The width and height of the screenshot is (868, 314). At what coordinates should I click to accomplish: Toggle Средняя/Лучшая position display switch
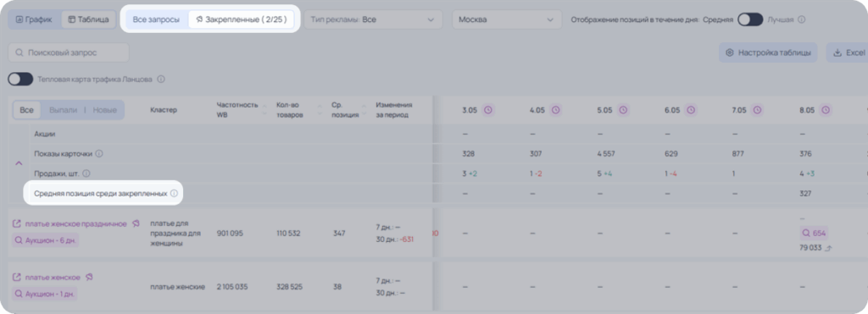750,20
